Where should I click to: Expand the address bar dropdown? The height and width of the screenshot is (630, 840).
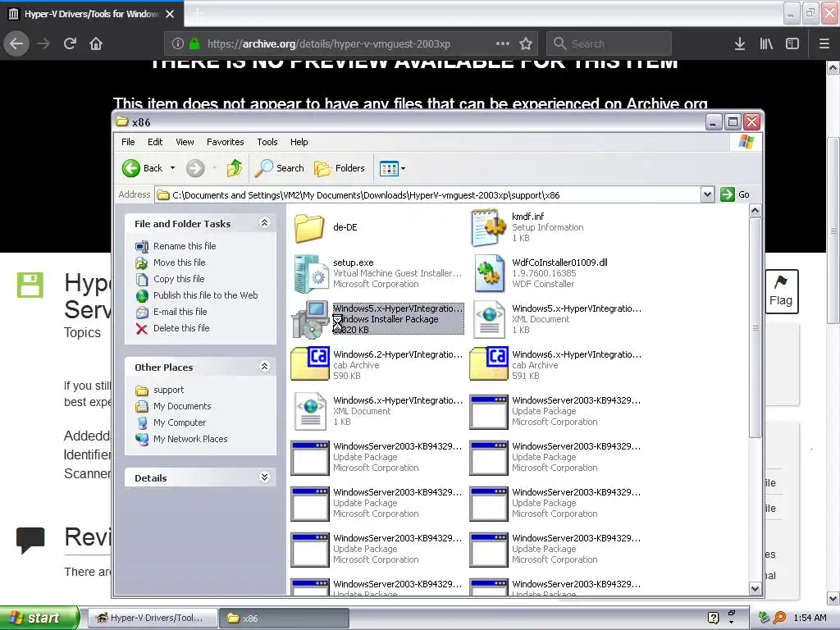tap(707, 194)
